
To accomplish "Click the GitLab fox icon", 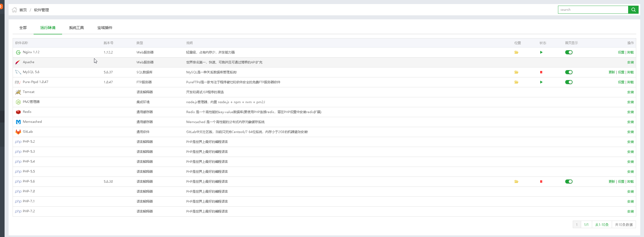I will click(x=18, y=132).
